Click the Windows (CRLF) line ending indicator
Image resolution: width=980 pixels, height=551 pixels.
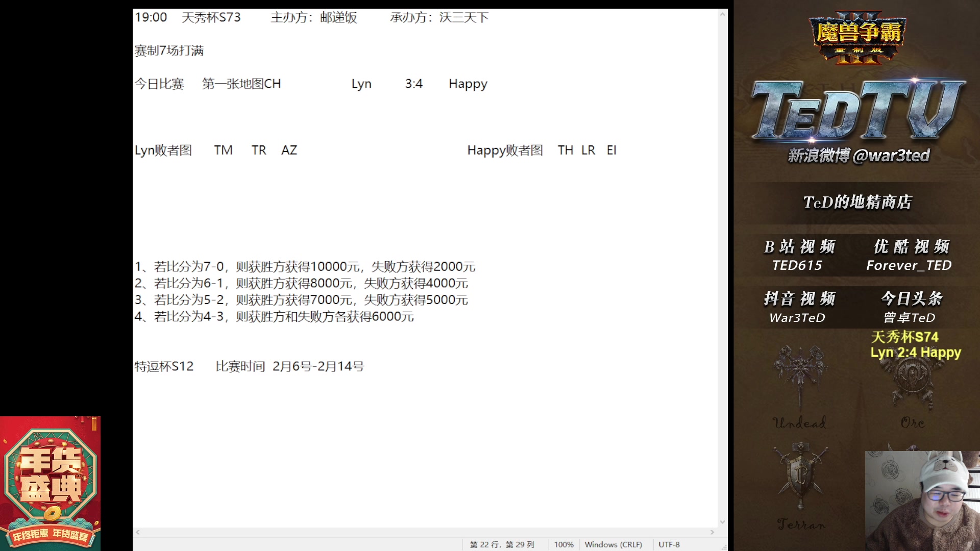pos(613,544)
